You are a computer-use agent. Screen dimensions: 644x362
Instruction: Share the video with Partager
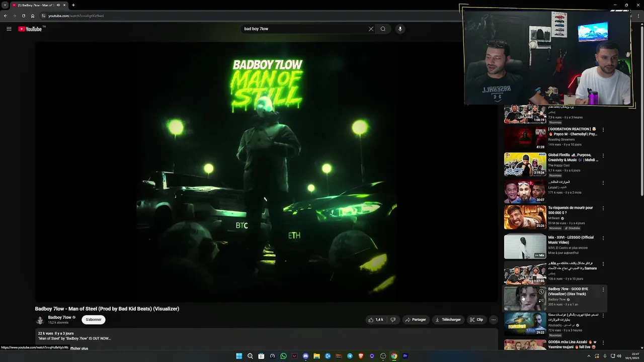coord(415,319)
